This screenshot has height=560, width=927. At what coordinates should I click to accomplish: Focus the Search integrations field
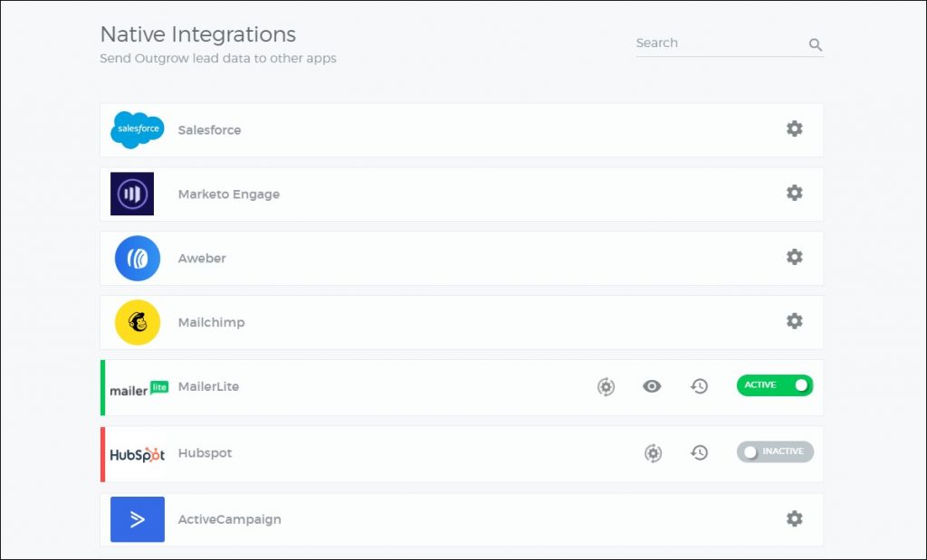715,43
